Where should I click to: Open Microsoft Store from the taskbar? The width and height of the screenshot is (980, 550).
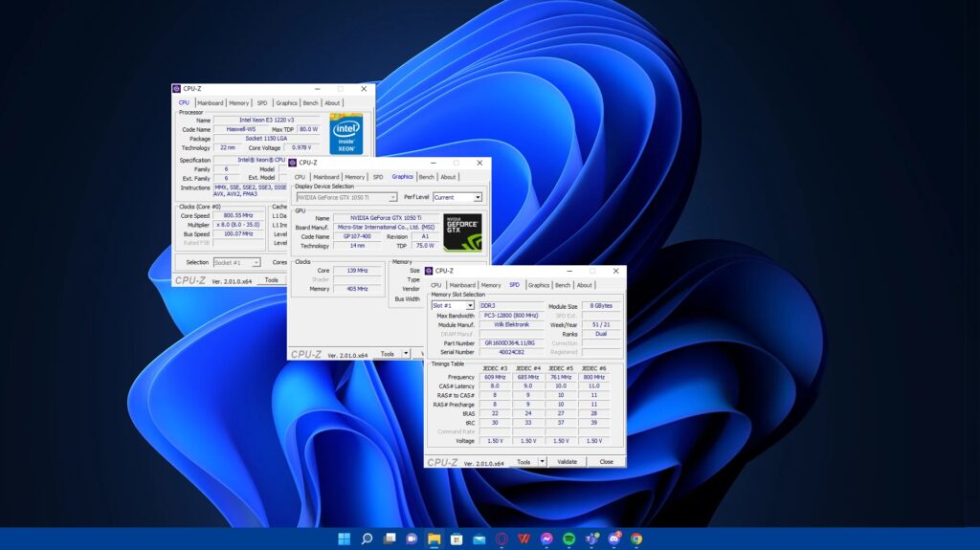click(457, 539)
